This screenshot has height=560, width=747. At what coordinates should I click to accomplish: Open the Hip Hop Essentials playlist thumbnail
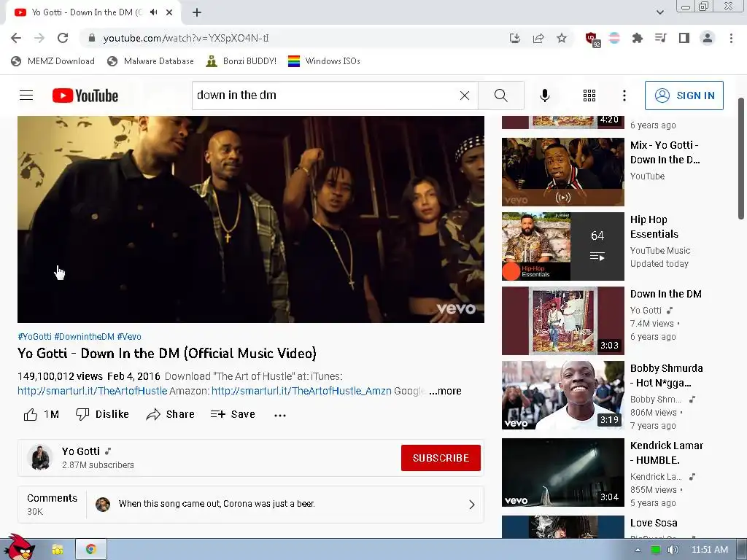pos(562,246)
